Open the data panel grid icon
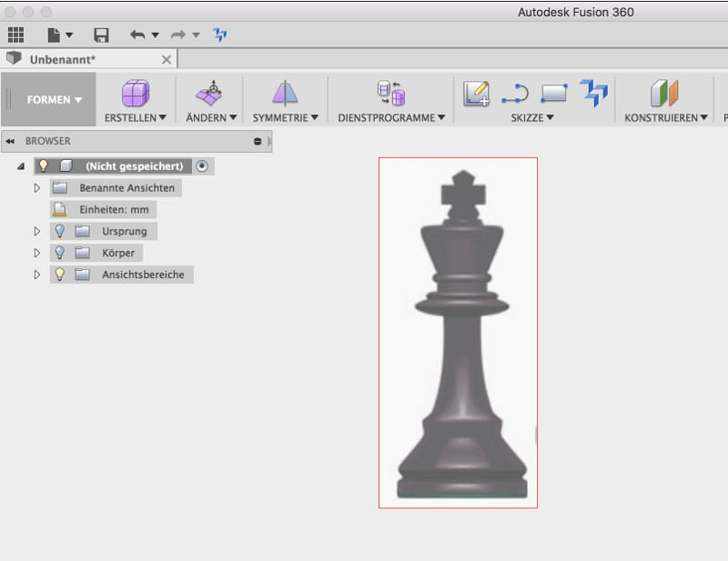Viewport: 728px width, 561px height. [x=15, y=35]
